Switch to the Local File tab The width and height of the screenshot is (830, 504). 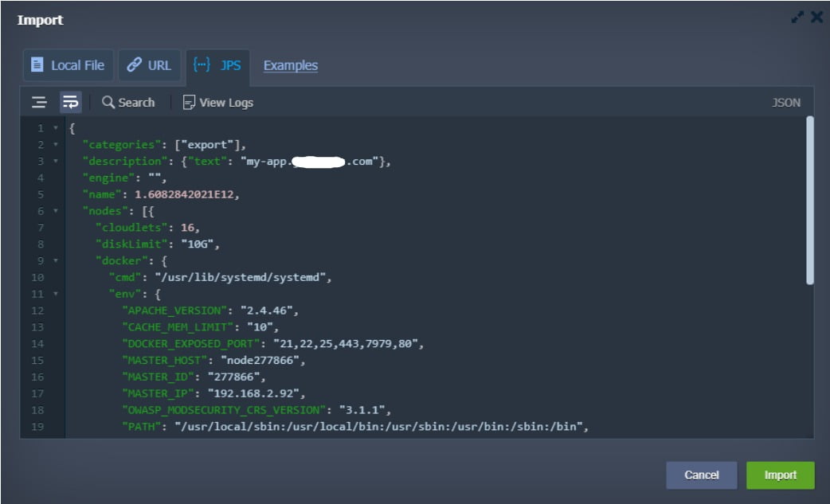(x=68, y=66)
